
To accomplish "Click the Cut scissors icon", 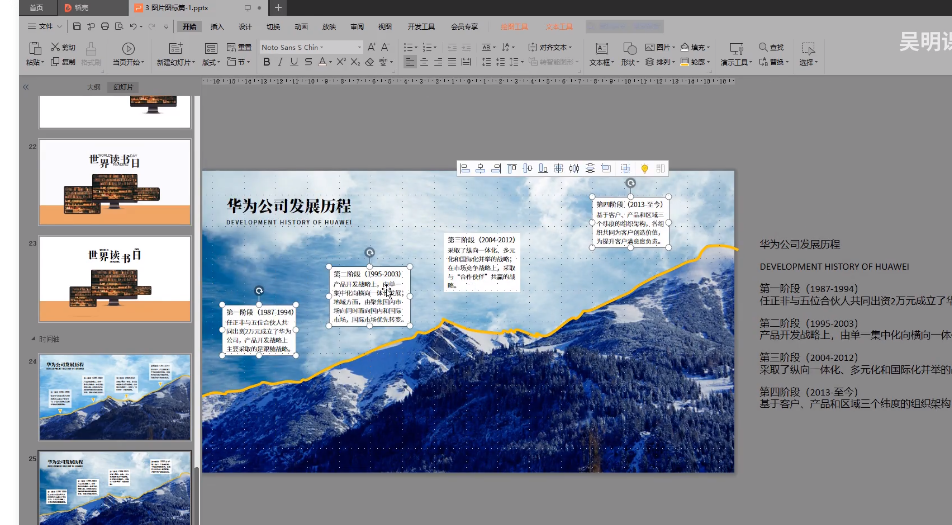I will [x=55, y=47].
